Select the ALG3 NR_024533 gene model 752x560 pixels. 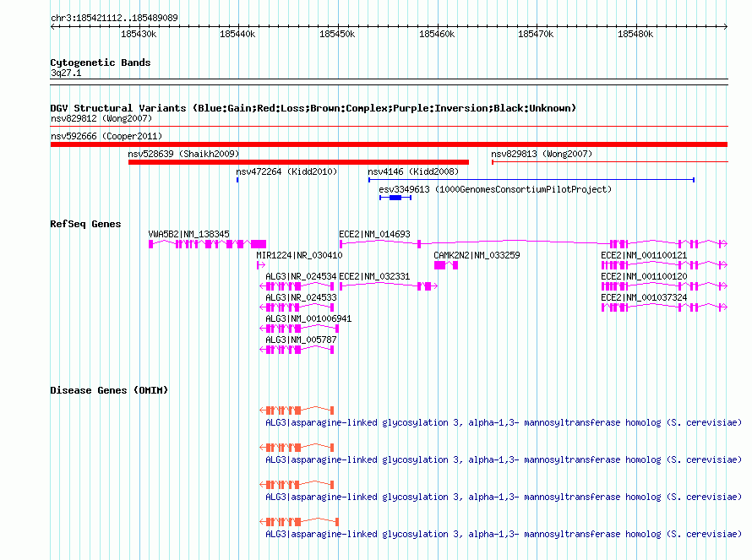click(297, 307)
